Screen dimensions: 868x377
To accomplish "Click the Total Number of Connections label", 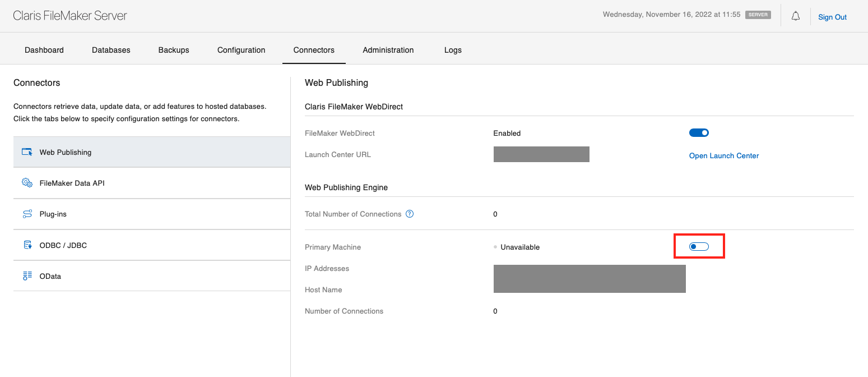I will pyautogui.click(x=353, y=214).
